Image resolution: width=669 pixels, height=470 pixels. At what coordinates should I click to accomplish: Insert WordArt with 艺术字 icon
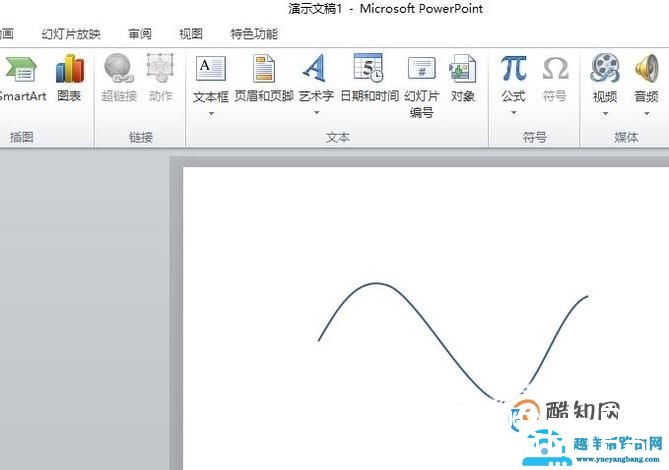click(x=315, y=68)
